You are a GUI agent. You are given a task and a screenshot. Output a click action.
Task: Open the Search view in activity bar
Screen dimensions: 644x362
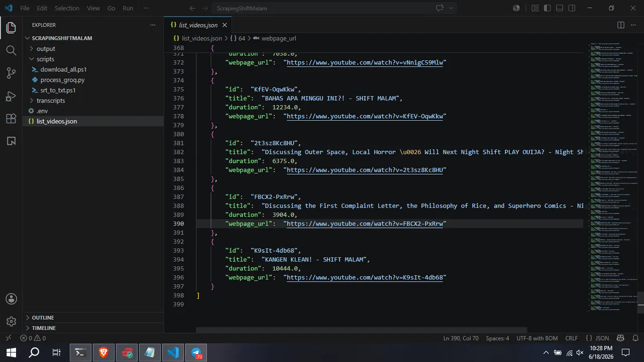pyautogui.click(x=11, y=50)
